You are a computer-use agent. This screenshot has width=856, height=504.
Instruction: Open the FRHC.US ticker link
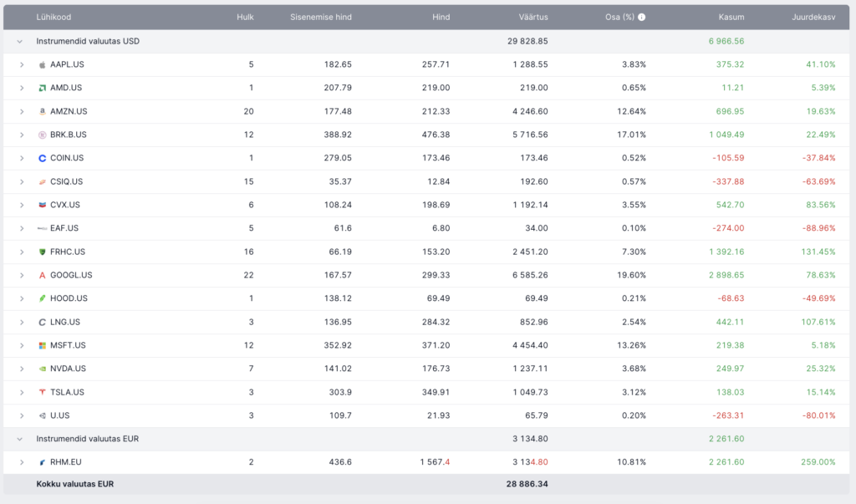[68, 252]
